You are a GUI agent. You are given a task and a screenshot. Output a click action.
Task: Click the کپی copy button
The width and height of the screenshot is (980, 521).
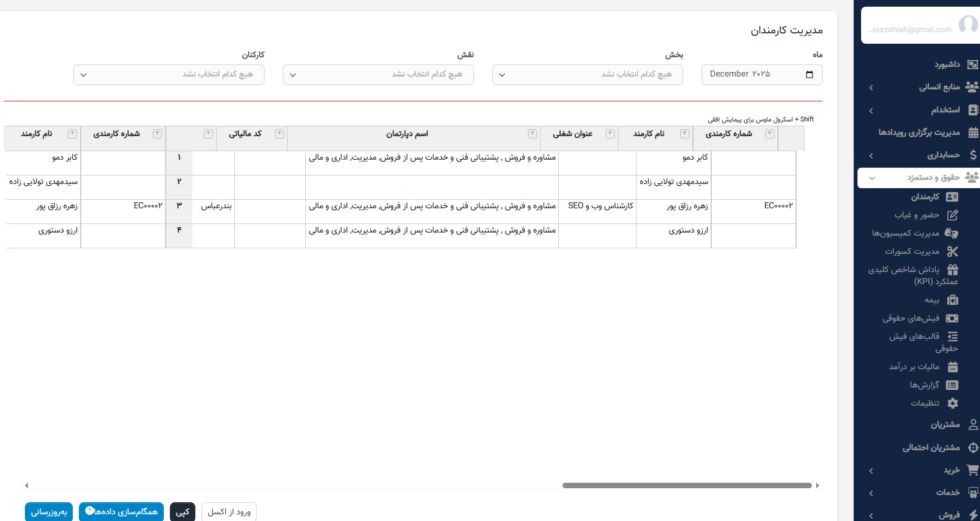coord(183,512)
